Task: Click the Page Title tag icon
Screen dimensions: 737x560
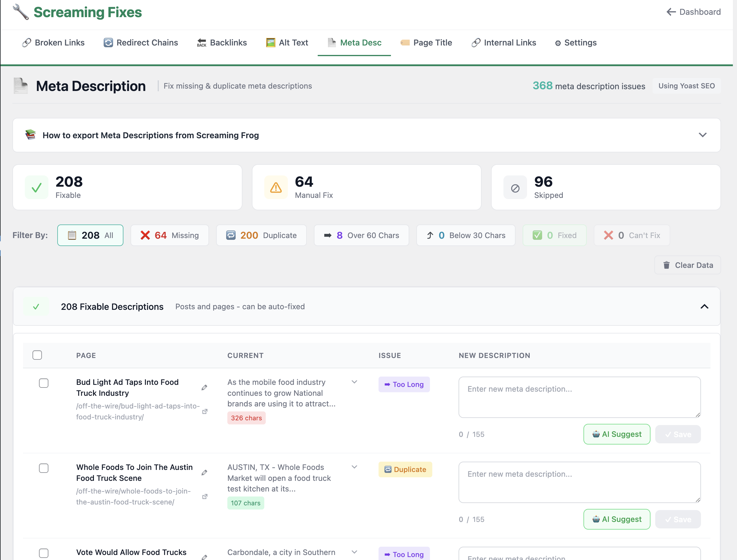Action: pyautogui.click(x=405, y=43)
